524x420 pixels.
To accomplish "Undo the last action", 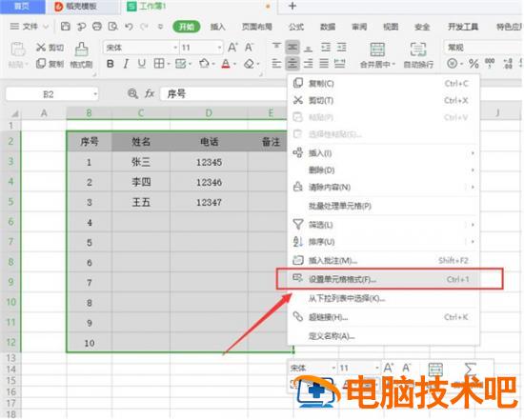I will (129, 27).
